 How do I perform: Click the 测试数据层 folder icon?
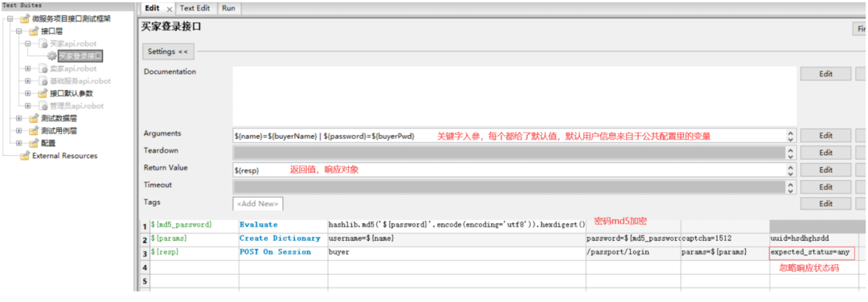(34, 118)
